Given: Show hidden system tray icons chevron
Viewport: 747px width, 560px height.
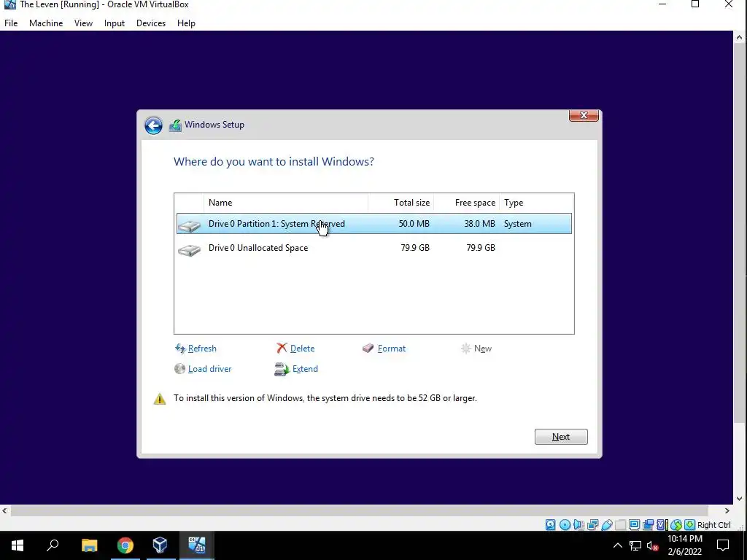Looking at the screenshot, I should pos(617,545).
